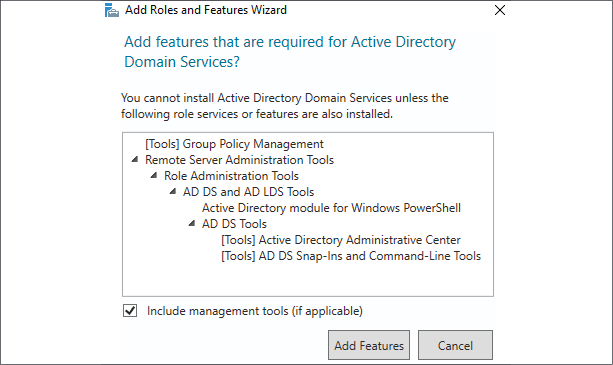The height and width of the screenshot is (365, 613).
Task: Select [Tools] Group Policy Management row
Action: click(x=234, y=144)
